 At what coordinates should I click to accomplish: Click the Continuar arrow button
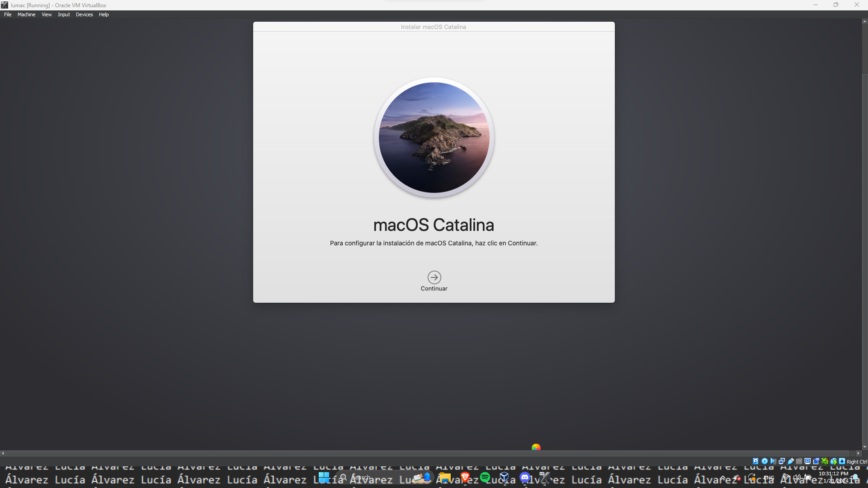[x=434, y=277]
